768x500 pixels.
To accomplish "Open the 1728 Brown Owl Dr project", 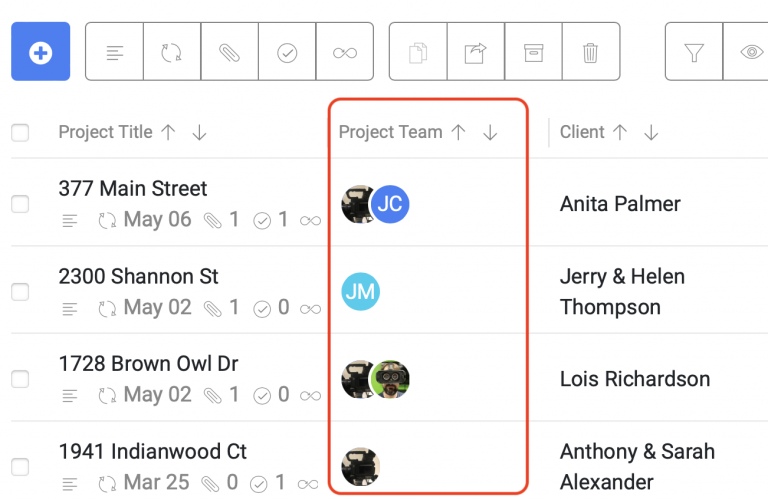I will (148, 364).
